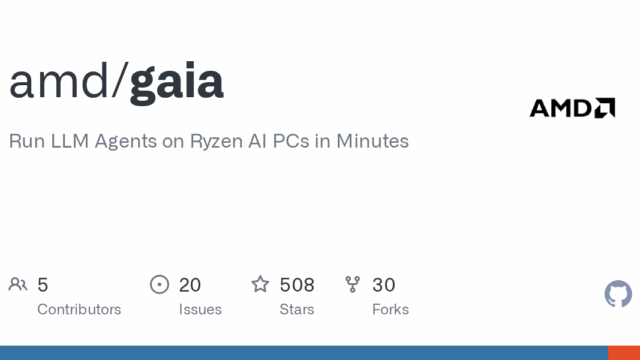Viewport: 640px width, 360px height.
Task: Click the star icon
Action: 260,284
